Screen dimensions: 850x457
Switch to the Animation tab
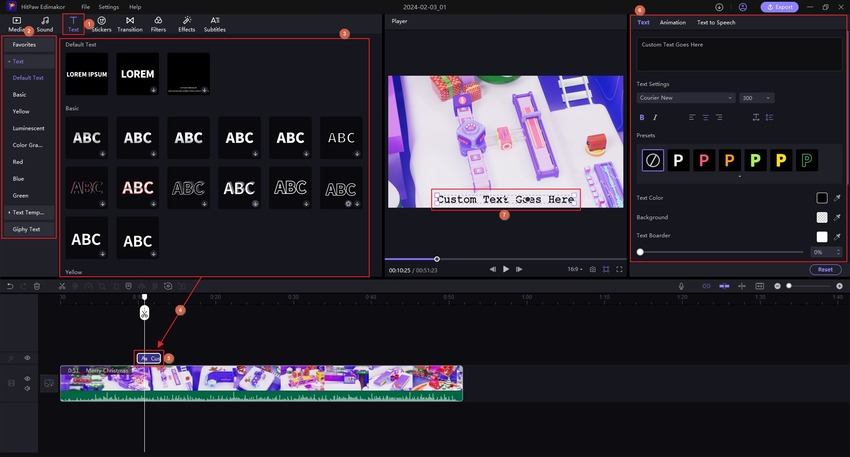point(672,22)
